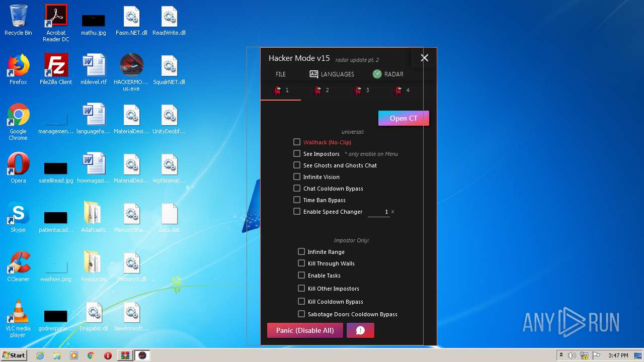The height and width of the screenshot is (362, 644).
Task: Close the Hacker Mode v15 window
Action: pyautogui.click(x=425, y=58)
